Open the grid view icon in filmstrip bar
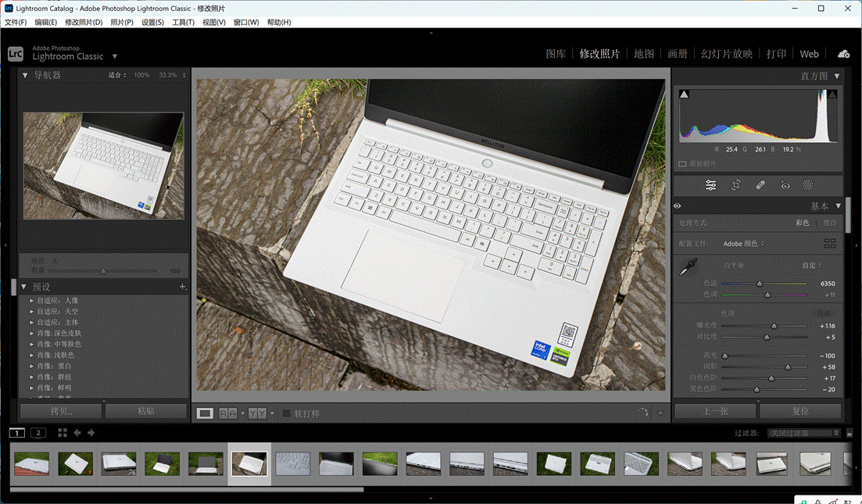This screenshot has width=862, height=504. [x=62, y=433]
